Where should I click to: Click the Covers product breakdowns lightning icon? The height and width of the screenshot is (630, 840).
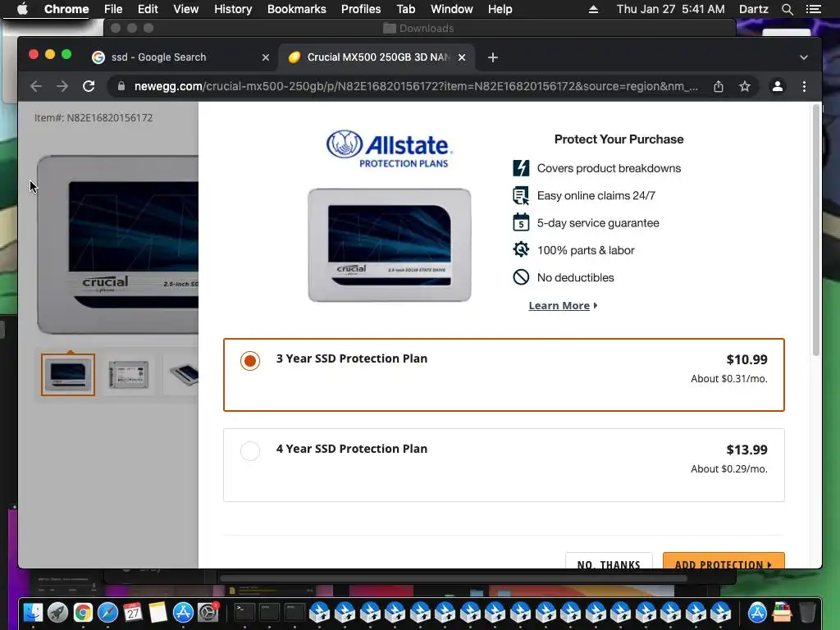pyautogui.click(x=521, y=168)
